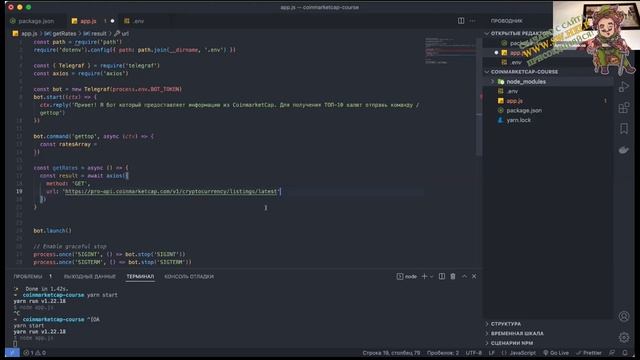The image size is (640, 360).
Task: Open .env file in project tree
Action: coord(512,91)
